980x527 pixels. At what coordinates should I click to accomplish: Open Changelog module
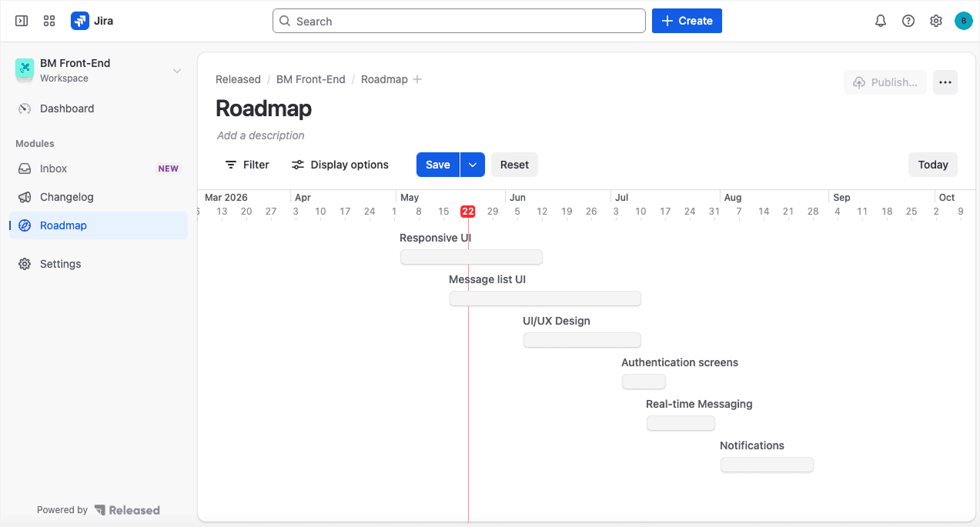(99, 197)
